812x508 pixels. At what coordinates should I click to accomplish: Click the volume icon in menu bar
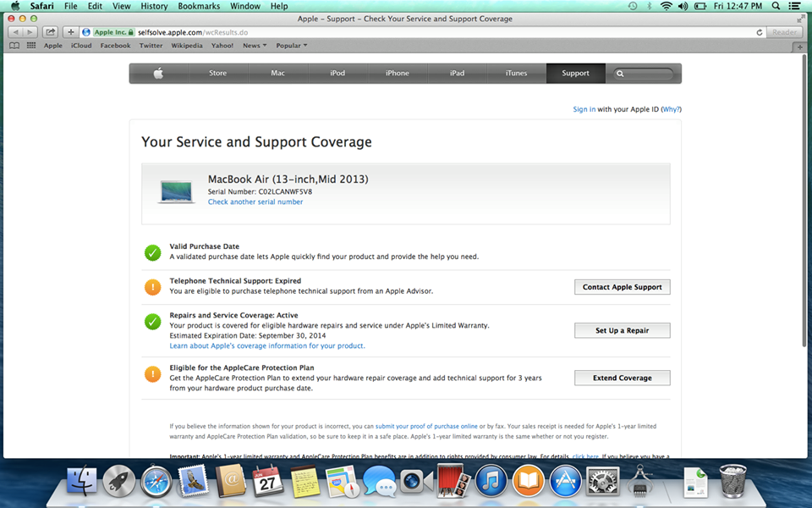pyautogui.click(x=683, y=6)
